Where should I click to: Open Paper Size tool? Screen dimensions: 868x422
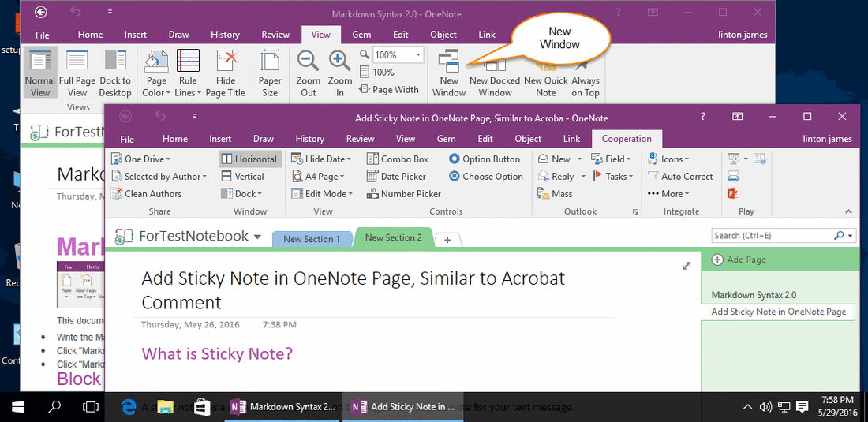click(x=270, y=73)
